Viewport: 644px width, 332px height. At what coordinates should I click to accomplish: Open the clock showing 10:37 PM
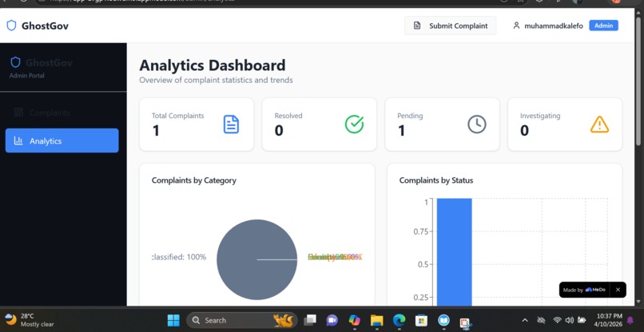coord(608,320)
